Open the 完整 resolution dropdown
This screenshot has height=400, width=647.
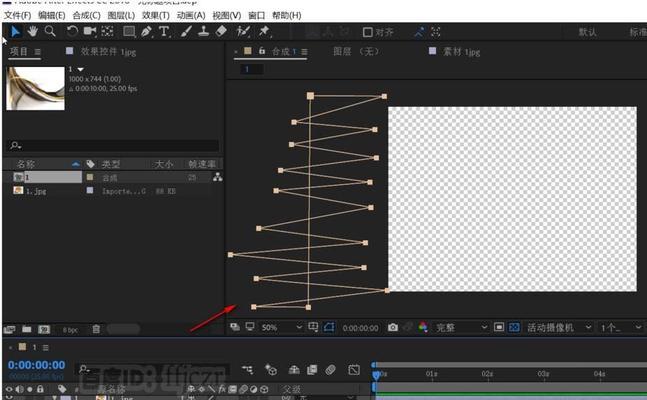click(461, 327)
